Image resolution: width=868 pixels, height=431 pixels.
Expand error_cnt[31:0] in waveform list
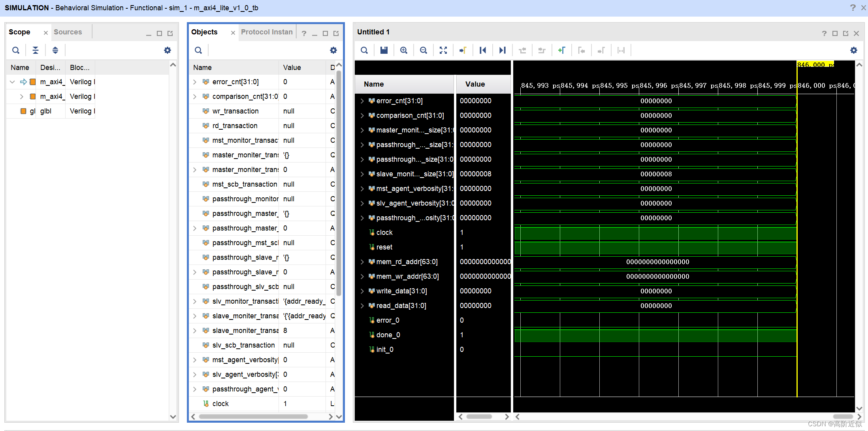click(362, 101)
